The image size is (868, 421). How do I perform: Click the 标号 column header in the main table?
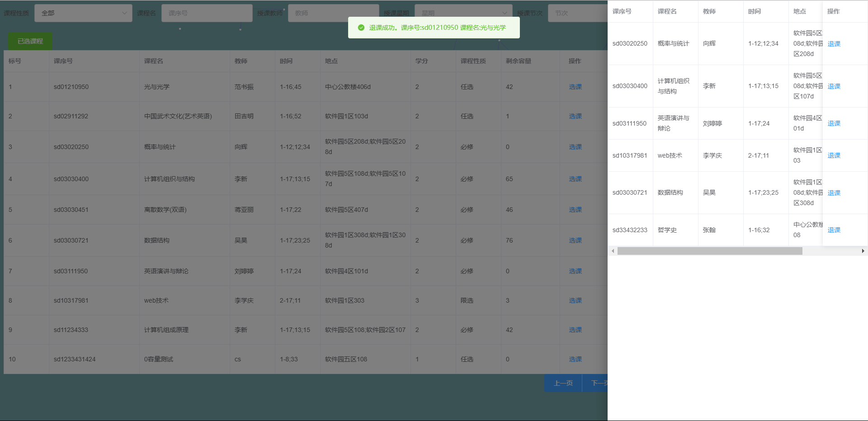tap(14, 61)
